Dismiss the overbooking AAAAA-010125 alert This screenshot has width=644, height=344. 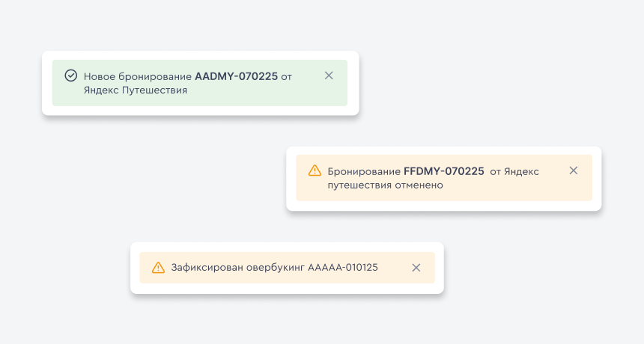click(416, 268)
